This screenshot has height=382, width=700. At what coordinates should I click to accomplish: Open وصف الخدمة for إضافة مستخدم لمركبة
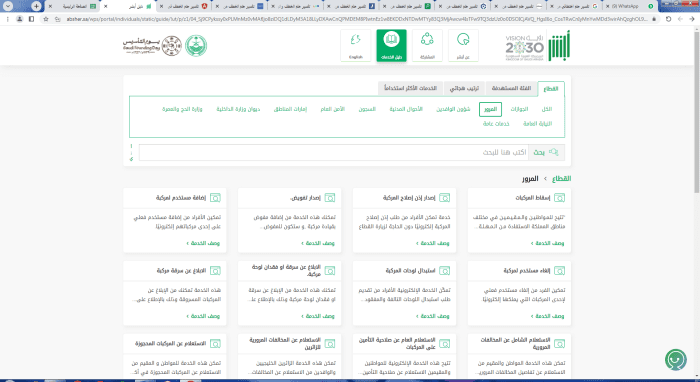pos(203,243)
